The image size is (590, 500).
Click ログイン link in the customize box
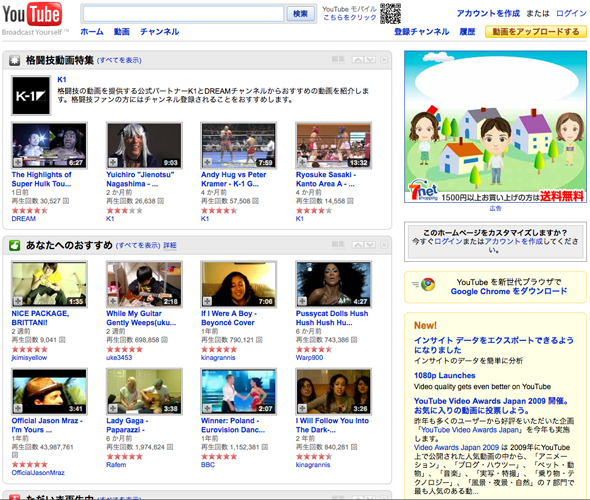pos(448,241)
